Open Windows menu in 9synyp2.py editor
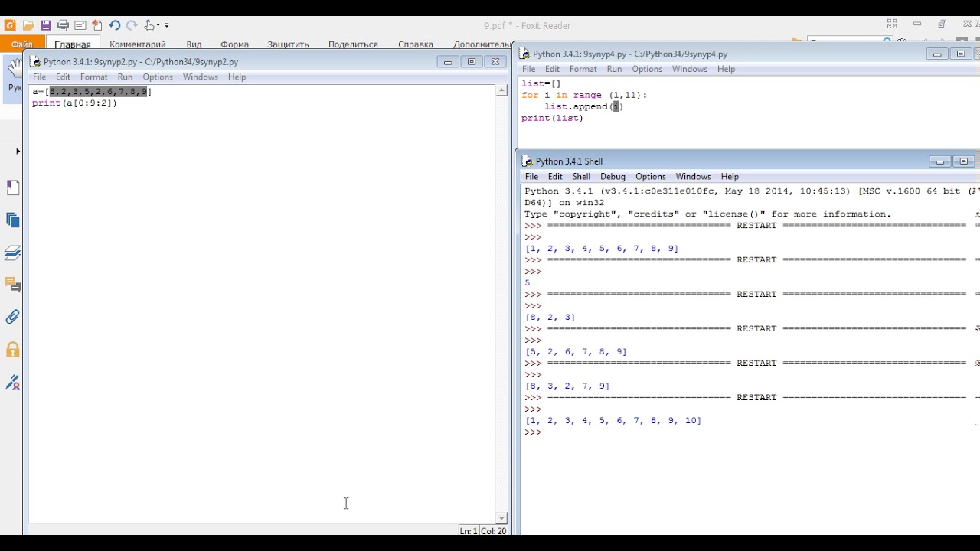980x551 pixels. coord(201,77)
